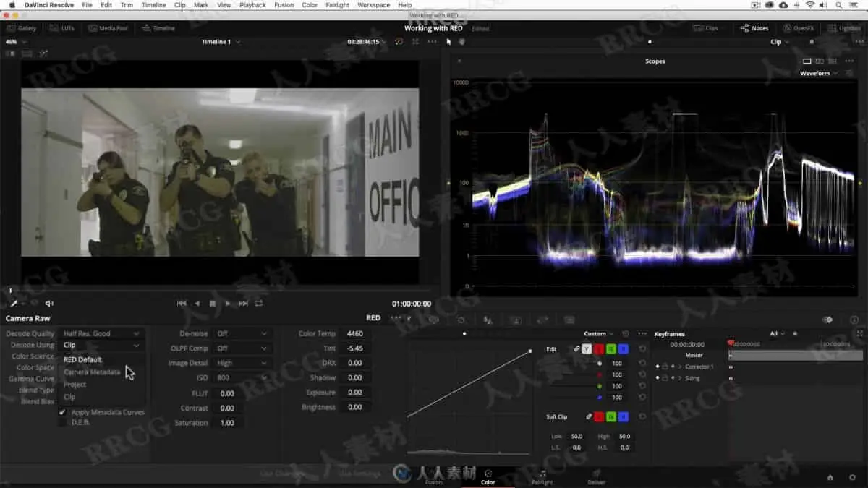868x488 pixels.
Task: Open the Decode Quality dropdown
Action: coord(101,333)
